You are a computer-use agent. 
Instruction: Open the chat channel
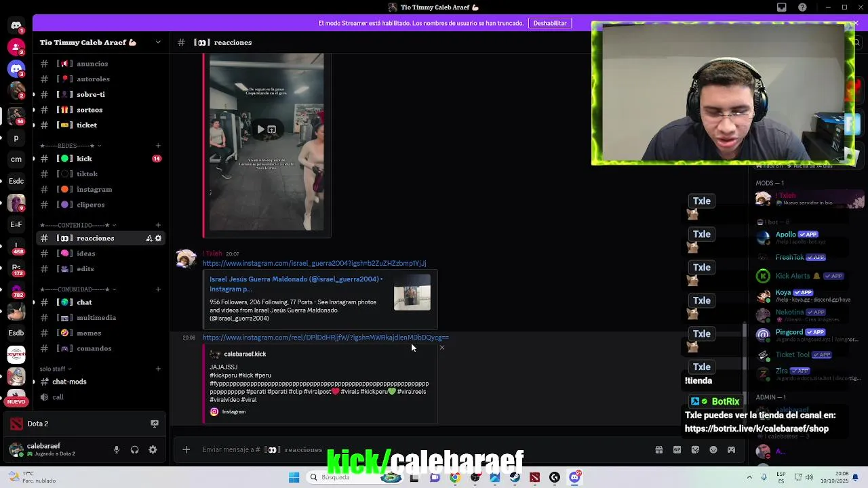[101, 302]
